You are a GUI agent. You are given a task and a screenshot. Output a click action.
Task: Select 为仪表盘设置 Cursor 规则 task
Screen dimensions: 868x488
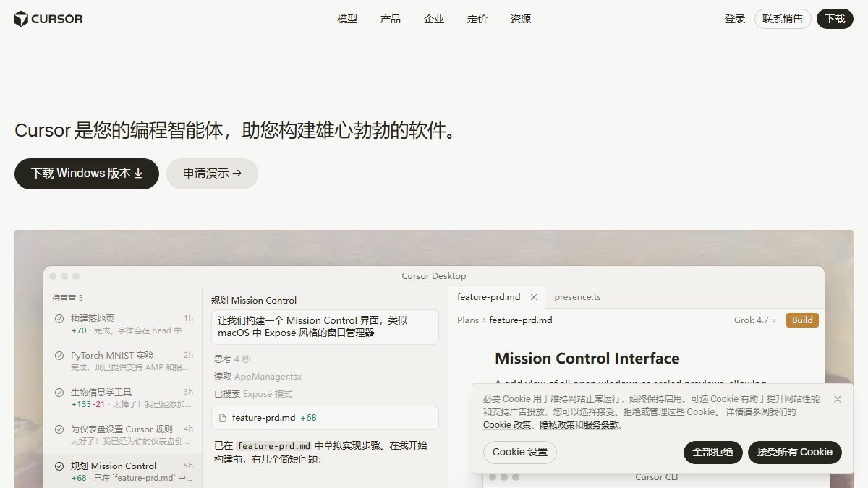[x=123, y=435]
